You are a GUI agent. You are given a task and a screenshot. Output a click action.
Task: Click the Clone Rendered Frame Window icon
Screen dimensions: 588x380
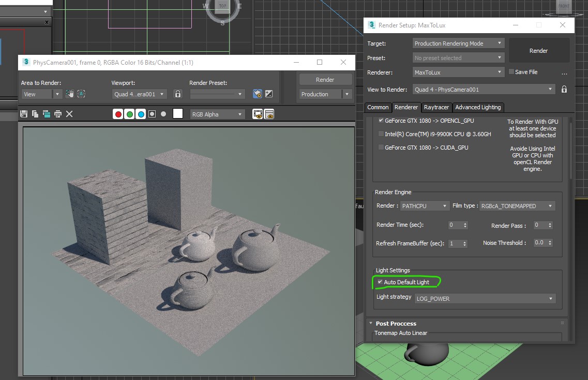click(46, 114)
